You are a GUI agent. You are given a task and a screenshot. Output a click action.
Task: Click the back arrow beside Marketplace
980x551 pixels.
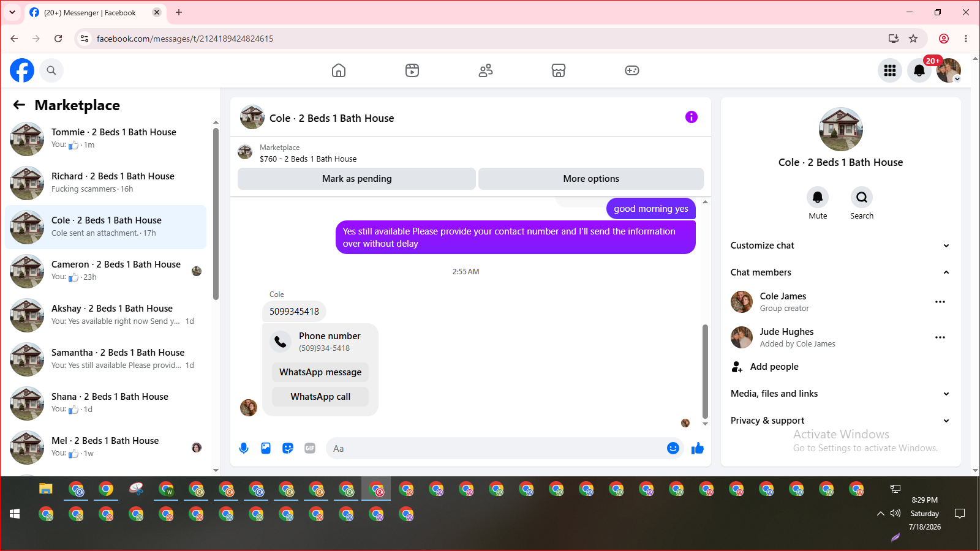click(x=19, y=105)
